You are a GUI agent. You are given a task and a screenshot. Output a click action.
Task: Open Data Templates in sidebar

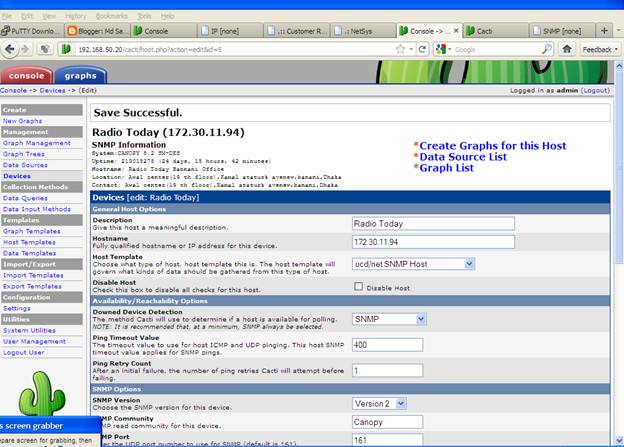click(x=29, y=253)
